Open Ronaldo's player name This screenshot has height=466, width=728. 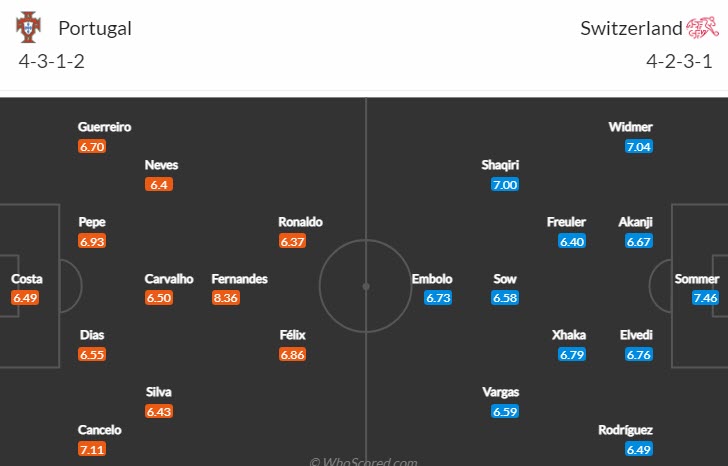click(301, 222)
